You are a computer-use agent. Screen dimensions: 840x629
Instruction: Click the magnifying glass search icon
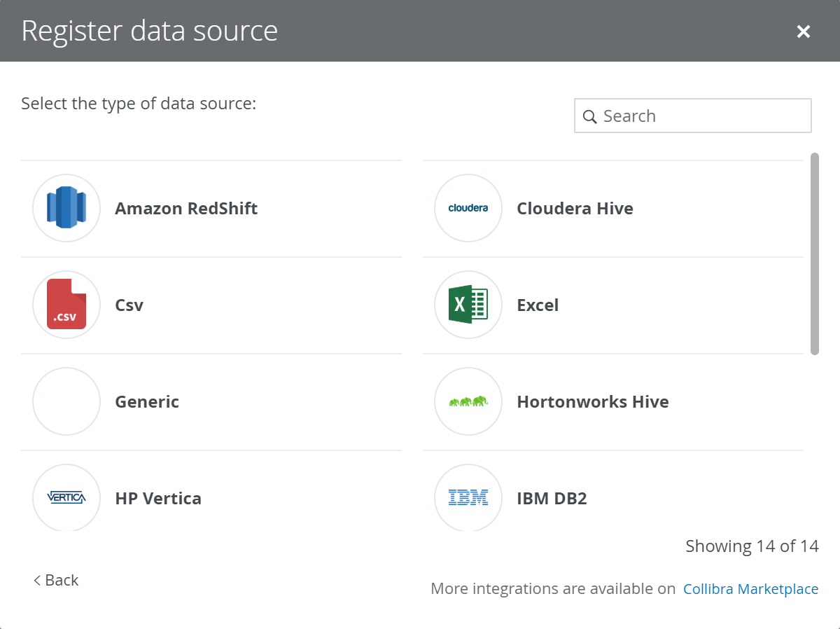point(590,116)
